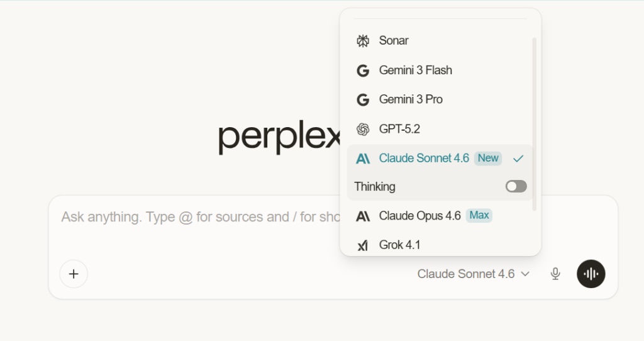Click the Google icon beside Gemini 3 Pro

[363, 100]
